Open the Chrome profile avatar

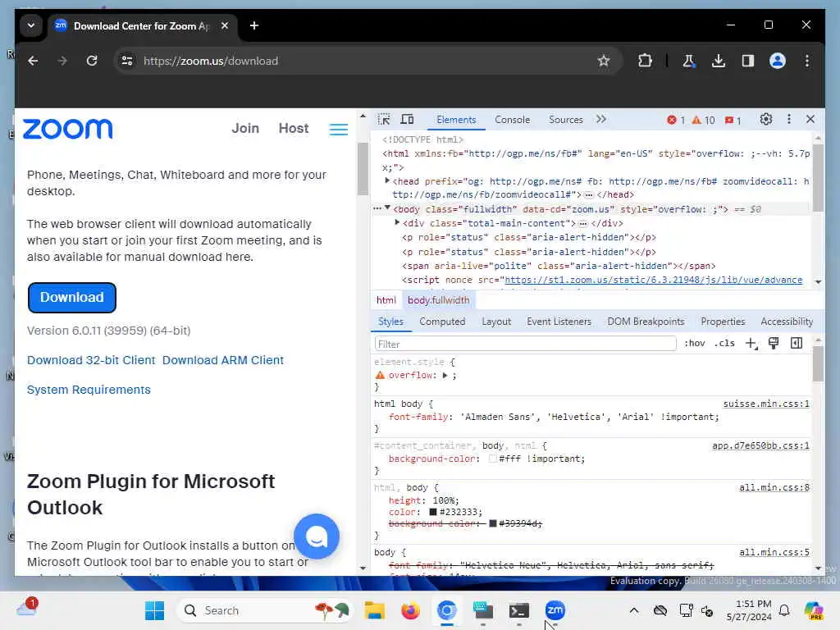(x=778, y=61)
